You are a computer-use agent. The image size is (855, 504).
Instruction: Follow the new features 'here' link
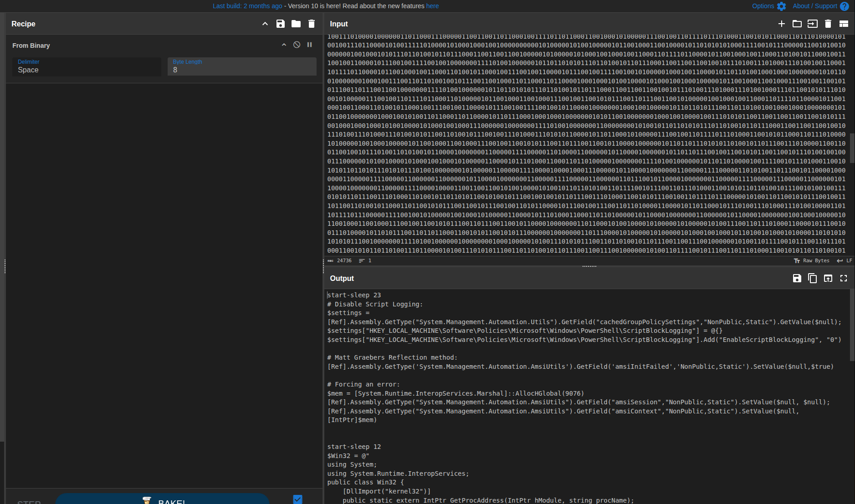click(x=431, y=6)
